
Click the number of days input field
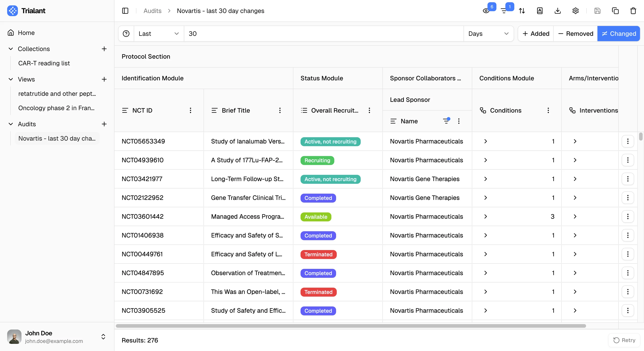[324, 34]
